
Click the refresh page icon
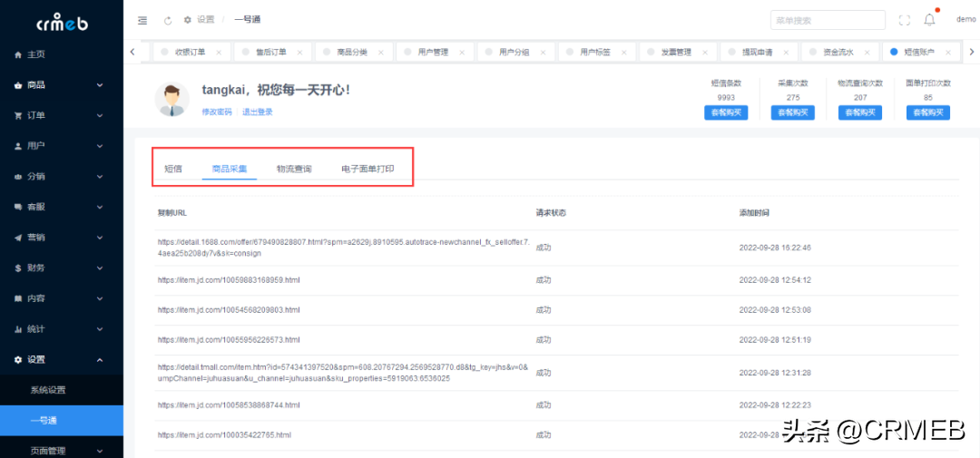pos(168,20)
